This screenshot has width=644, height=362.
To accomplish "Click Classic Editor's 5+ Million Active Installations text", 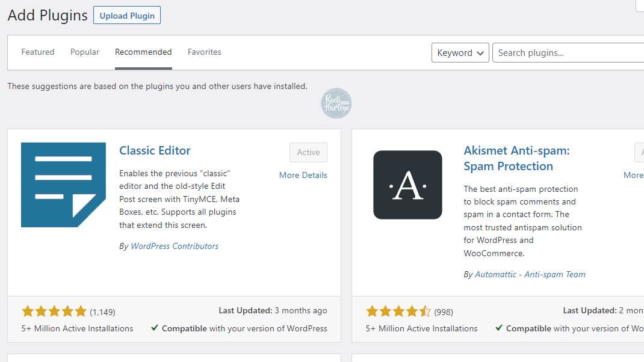I will pyautogui.click(x=77, y=329).
